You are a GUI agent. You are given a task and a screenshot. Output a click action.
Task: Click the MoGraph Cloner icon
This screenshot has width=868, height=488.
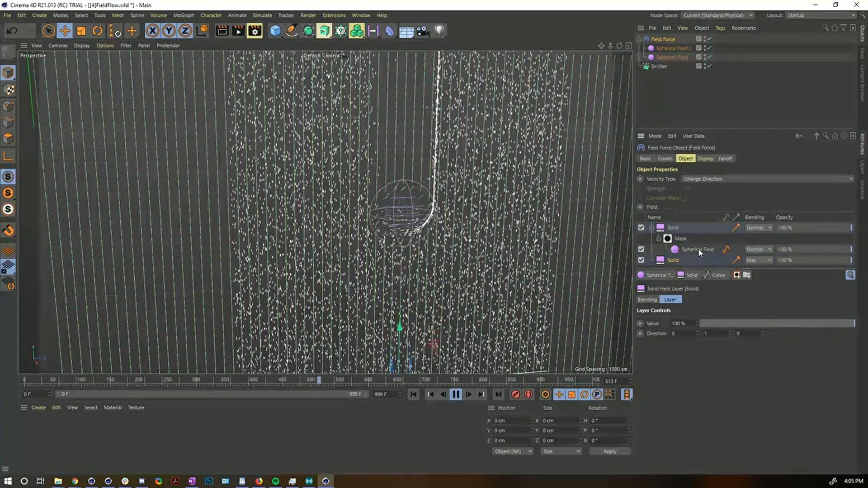tap(357, 31)
